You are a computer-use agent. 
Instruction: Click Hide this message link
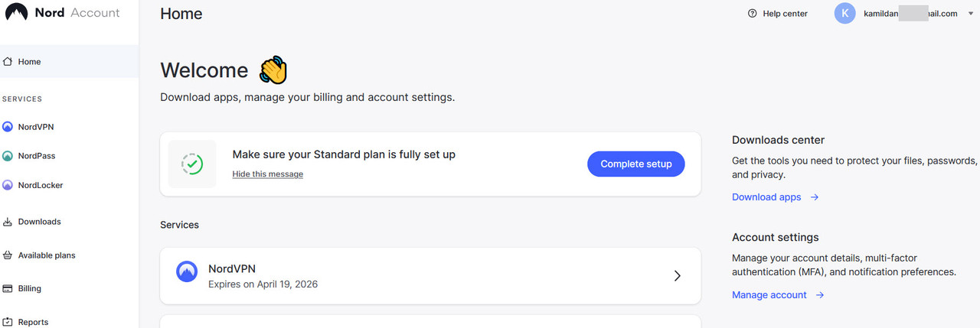[268, 174]
